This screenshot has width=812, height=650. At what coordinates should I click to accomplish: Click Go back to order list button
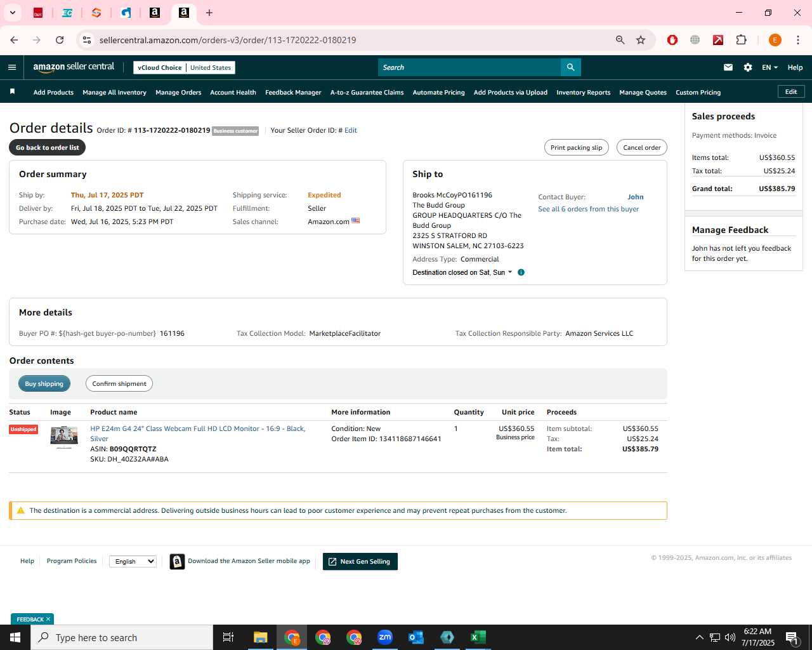click(48, 147)
